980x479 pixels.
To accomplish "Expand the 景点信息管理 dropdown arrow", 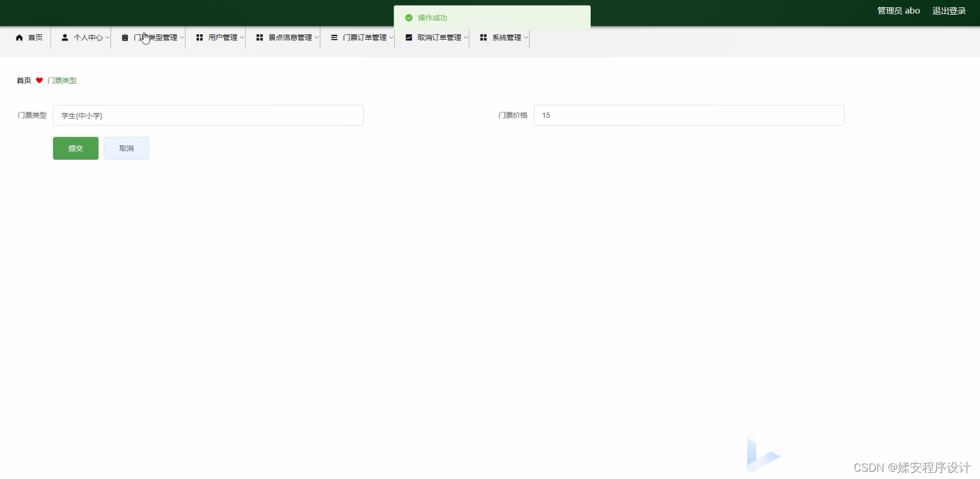I will pos(316,38).
